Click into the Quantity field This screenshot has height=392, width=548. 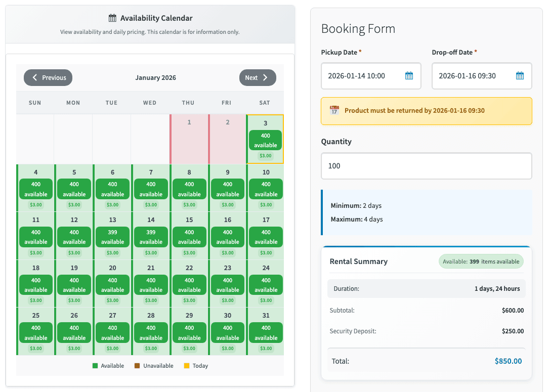(426, 166)
